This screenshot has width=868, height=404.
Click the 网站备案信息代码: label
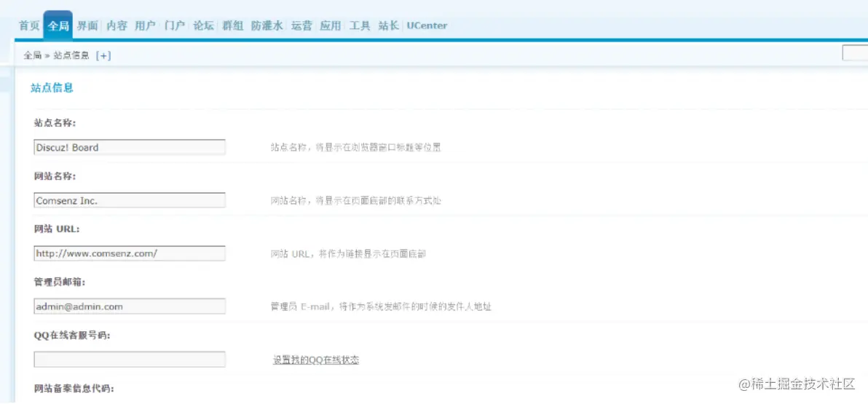point(74,389)
